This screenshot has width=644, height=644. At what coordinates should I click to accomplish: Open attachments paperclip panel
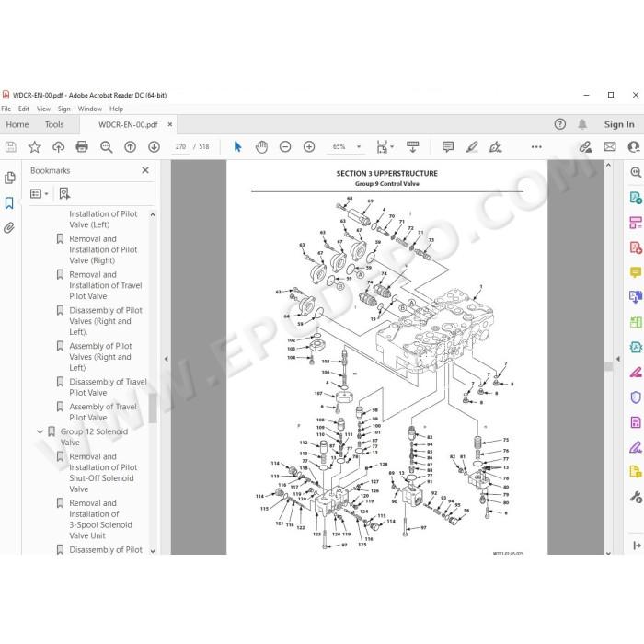[x=9, y=227]
